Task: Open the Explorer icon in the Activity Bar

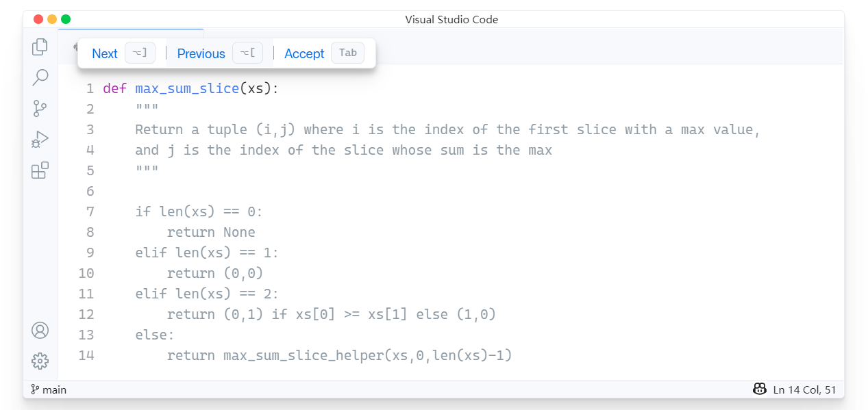Action: tap(39, 47)
